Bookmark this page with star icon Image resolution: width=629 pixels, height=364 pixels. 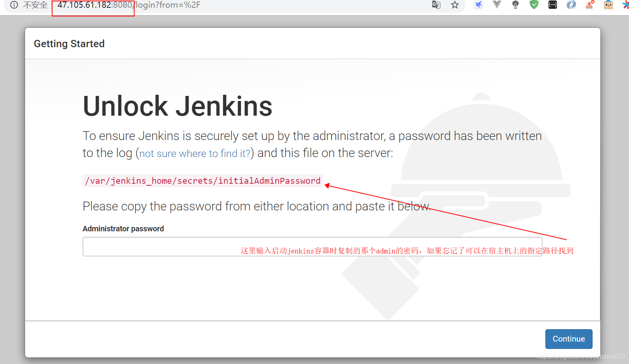[455, 5]
